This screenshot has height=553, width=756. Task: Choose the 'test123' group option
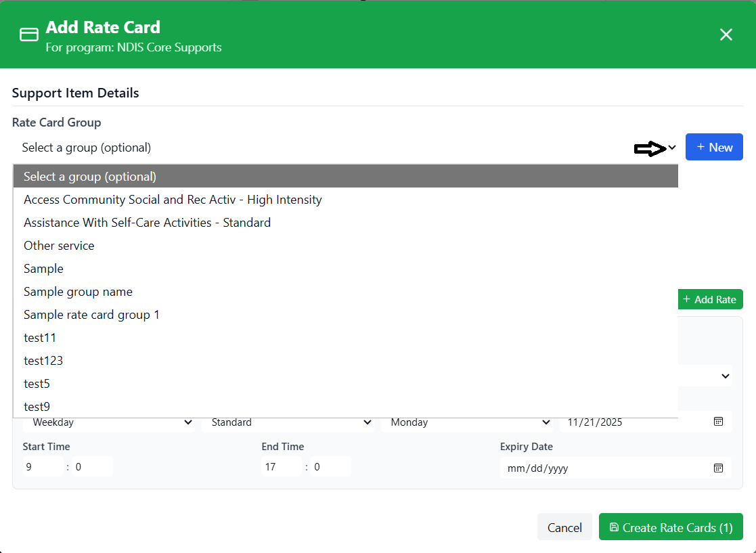43,361
